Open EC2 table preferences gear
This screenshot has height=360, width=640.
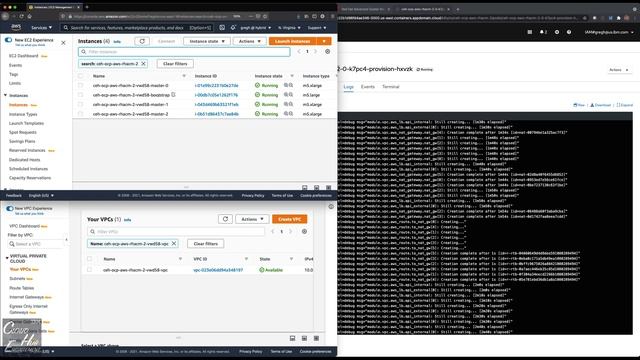click(x=327, y=51)
